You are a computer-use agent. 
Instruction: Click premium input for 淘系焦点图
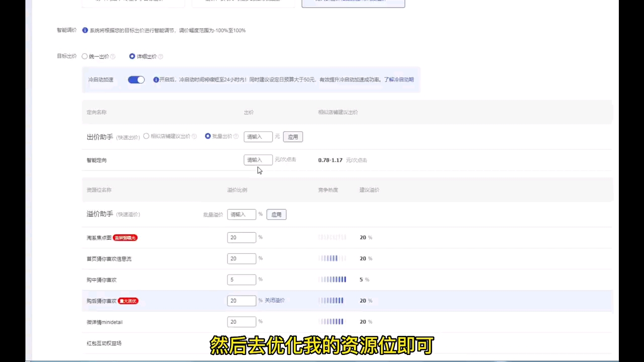click(242, 237)
